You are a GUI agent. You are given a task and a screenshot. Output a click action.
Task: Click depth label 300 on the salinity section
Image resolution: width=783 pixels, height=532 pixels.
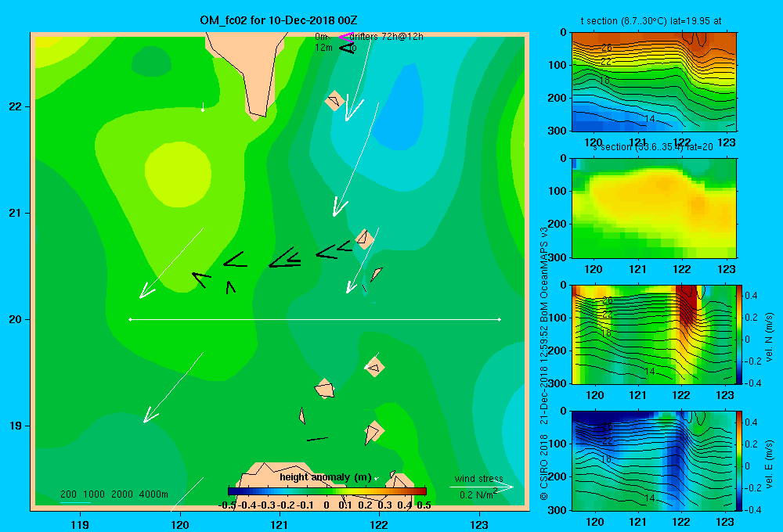tap(557, 257)
